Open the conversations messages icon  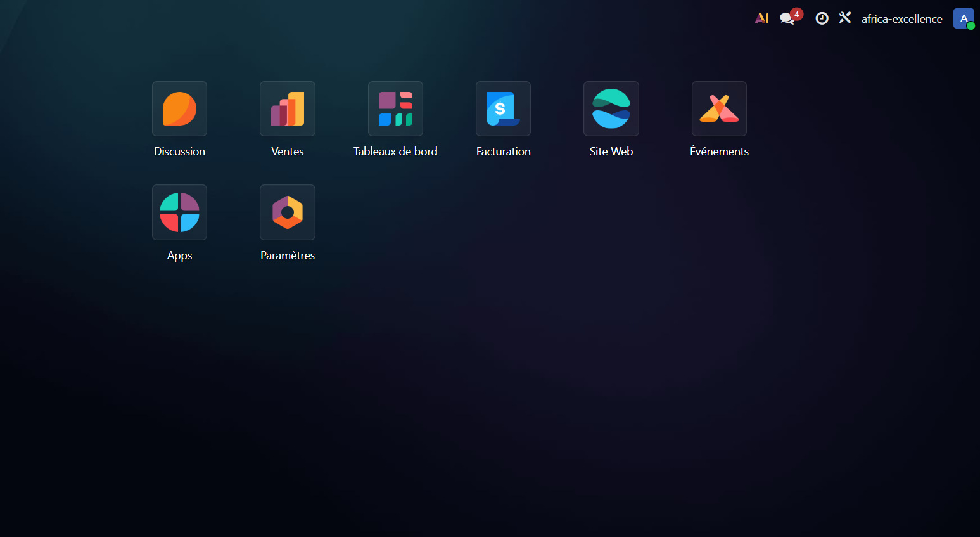787,19
